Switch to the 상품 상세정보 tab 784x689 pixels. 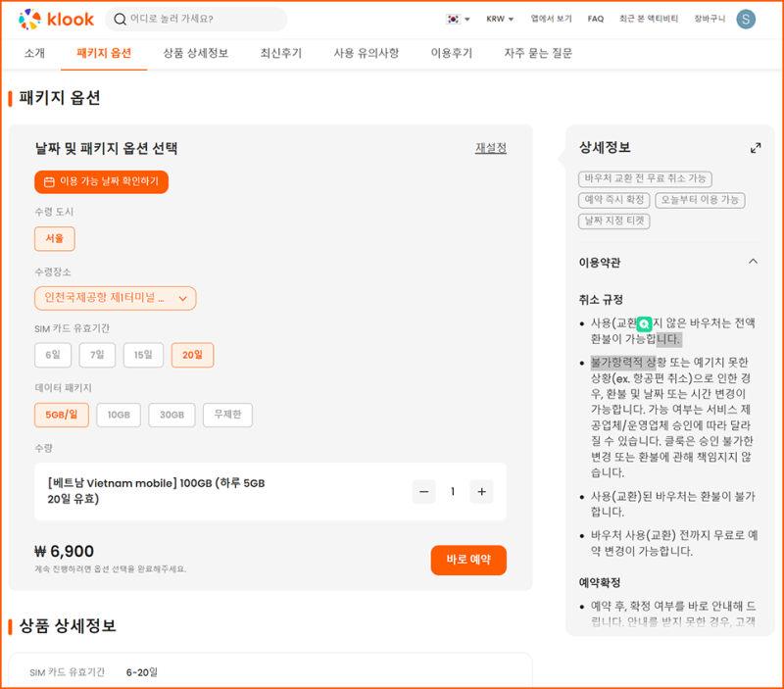[x=195, y=53]
